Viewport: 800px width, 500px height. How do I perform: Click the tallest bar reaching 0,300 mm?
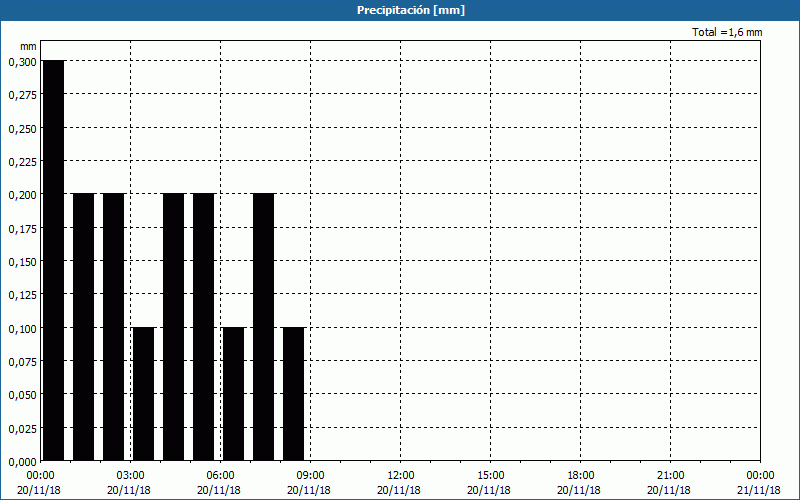pyautogui.click(x=54, y=260)
